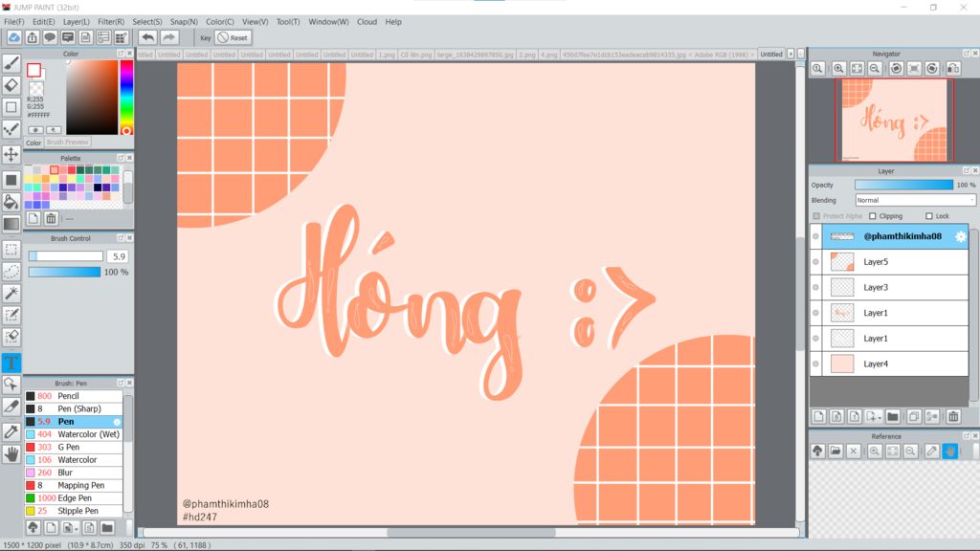Screen dimensions: 980x551
Task: Switch to the Brush Preview tab
Action: click(68, 142)
